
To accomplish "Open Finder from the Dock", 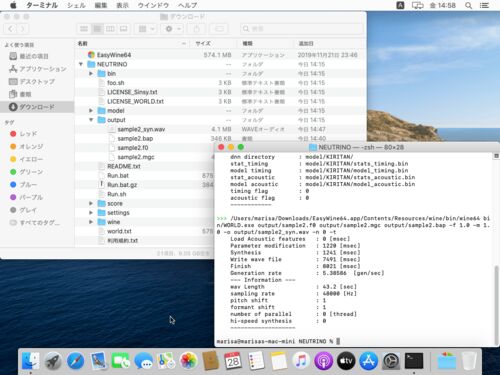I will point(30,361).
